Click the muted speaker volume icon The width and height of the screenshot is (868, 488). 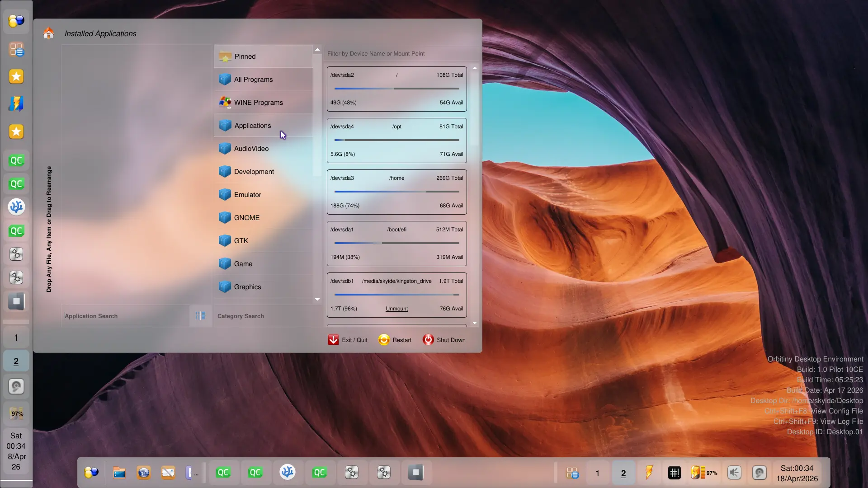click(734, 473)
